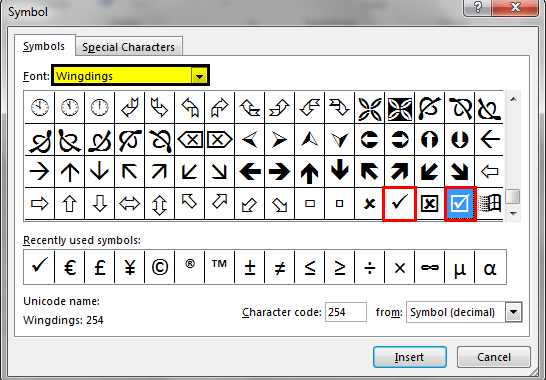Select the small hollow rectangle symbol
This screenshot has width=546, height=380.
310,204
